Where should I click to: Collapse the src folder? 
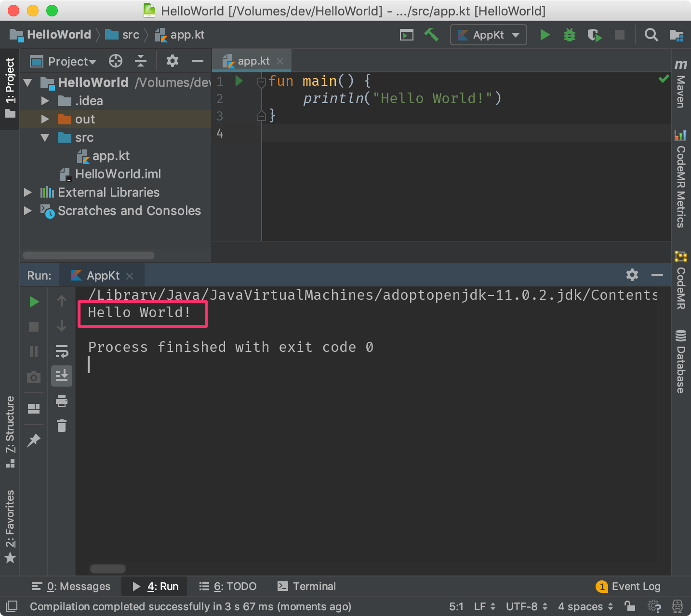tap(45, 137)
